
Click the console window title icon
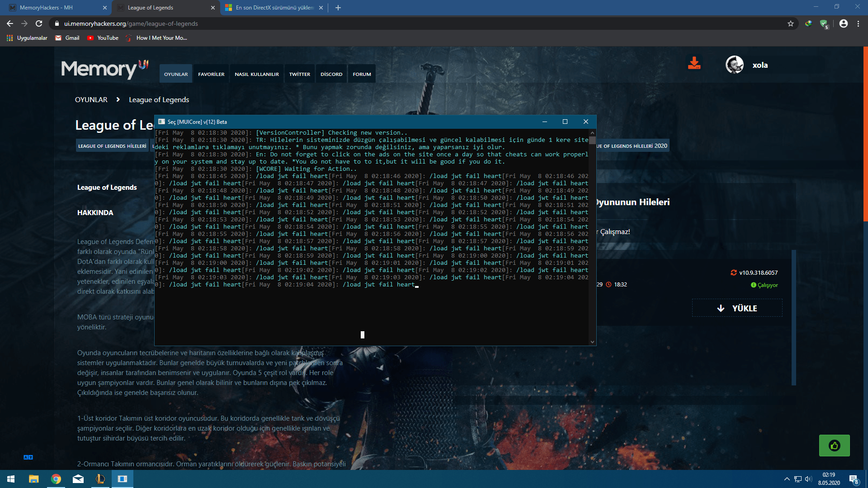pos(161,122)
